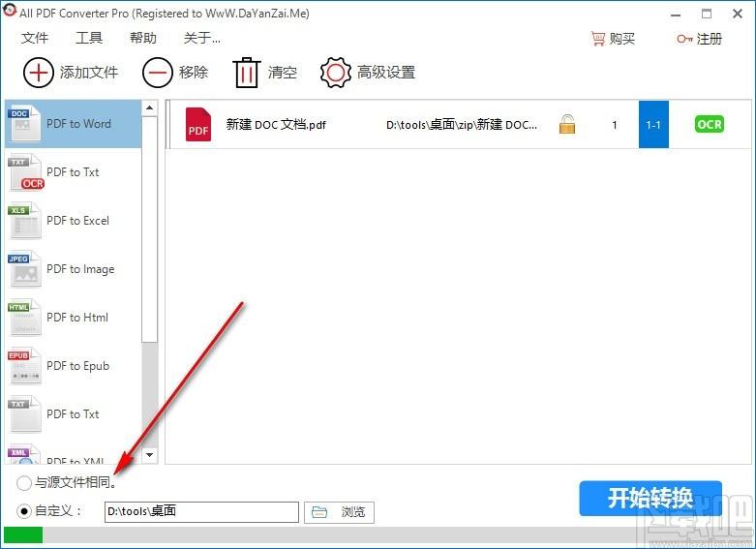The image size is (756, 549).
Task: Click the 添加文件 label
Action: (x=89, y=73)
